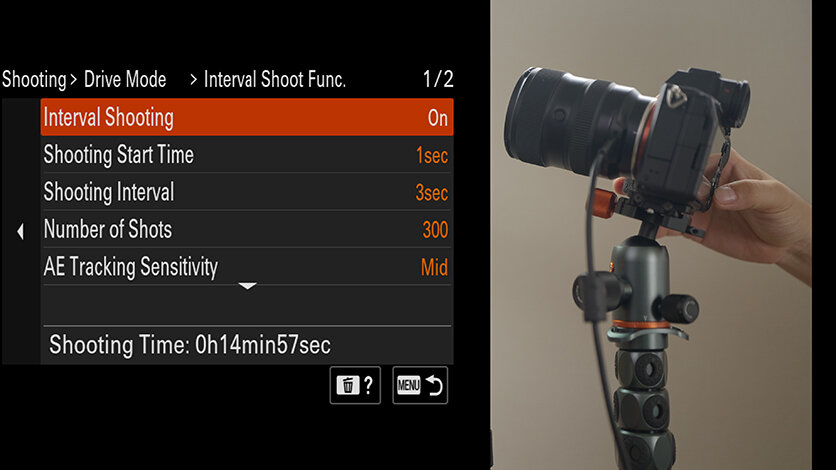Click the question mark help icon
Viewport: 836px width, 470px height.
pyautogui.click(x=368, y=385)
